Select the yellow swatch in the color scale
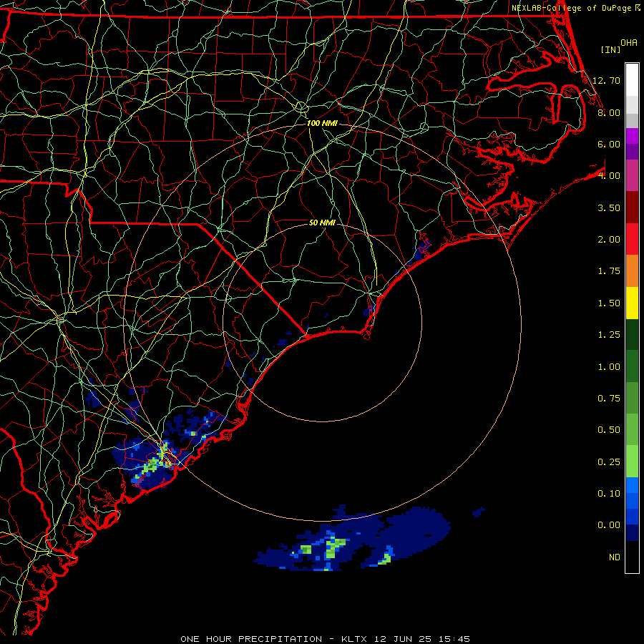Image resolution: width=644 pixels, height=644 pixels. (x=632, y=303)
